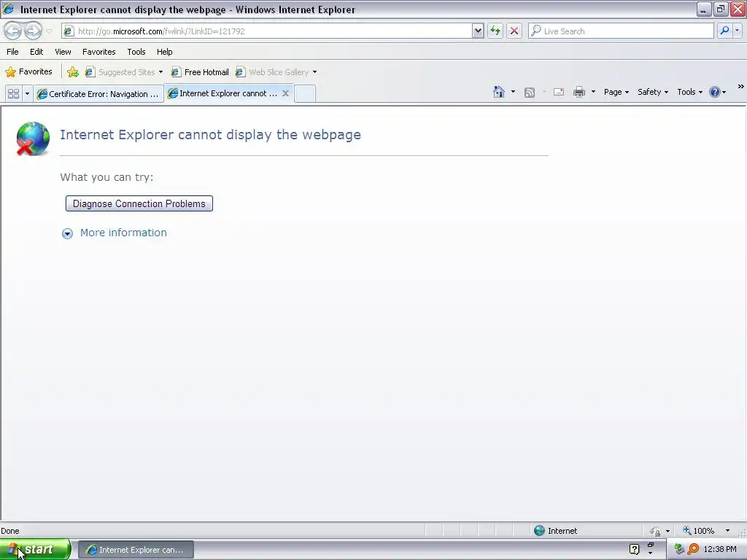Open the Page command bar menu
The image size is (747, 560).
coord(616,92)
